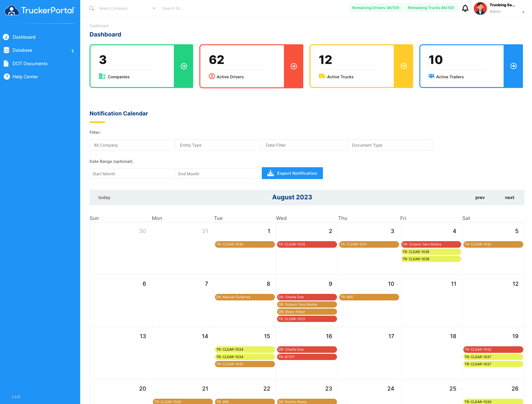Open DR: Steve Trevor event on August 9
Image resolution: width=532 pixels, height=404 pixels.
point(307,312)
